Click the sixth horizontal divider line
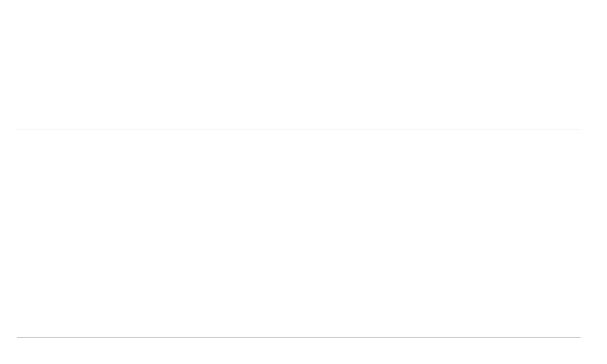Screen dimensions: 607x364 tap(298, 286)
